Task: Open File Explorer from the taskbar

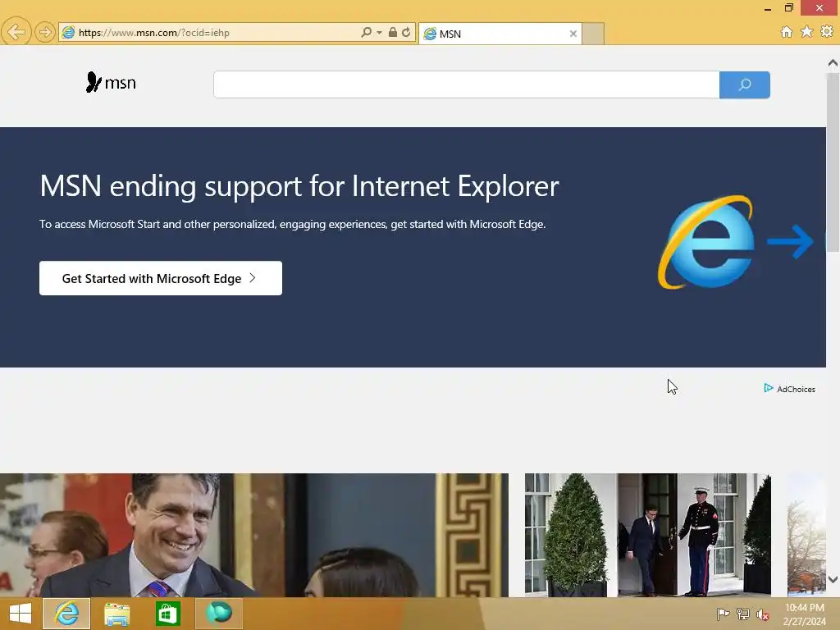Action: click(x=116, y=614)
